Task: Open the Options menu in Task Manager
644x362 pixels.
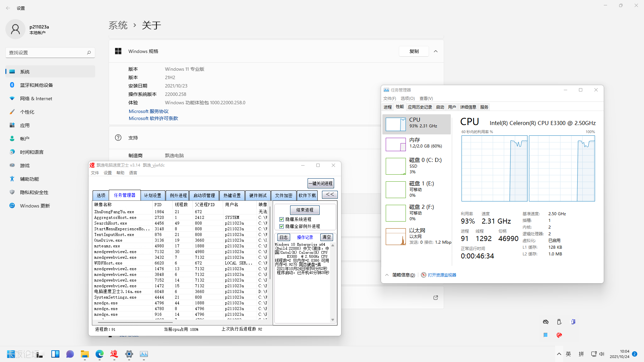Action: pyautogui.click(x=408, y=99)
